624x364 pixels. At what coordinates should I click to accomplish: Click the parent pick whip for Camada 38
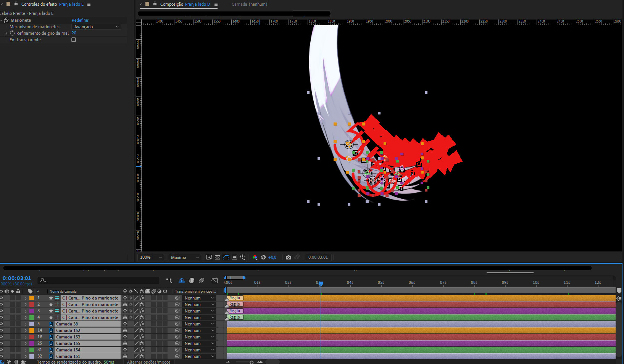(177, 324)
